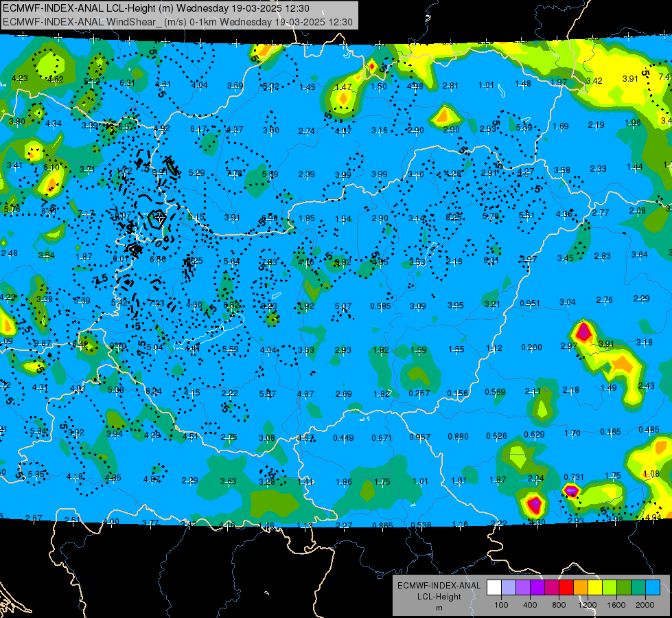
Task: Choose the teal legend swatch
Action: [638, 588]
